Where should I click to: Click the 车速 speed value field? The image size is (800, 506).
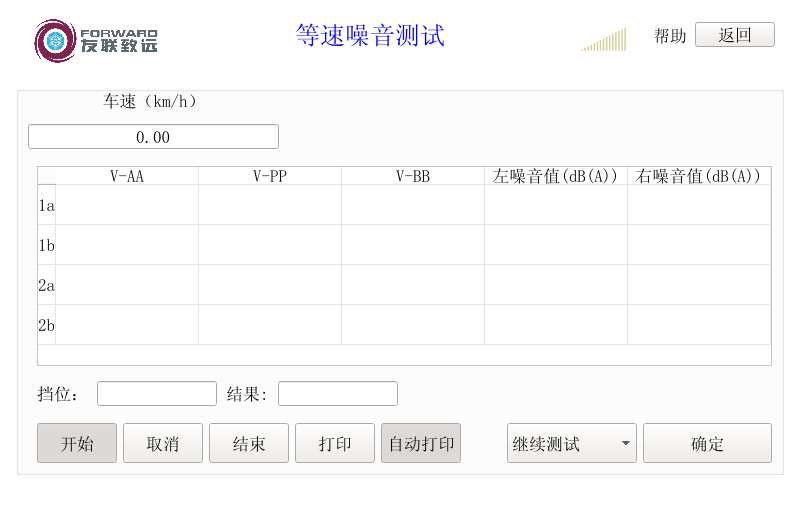coord(154,137)
